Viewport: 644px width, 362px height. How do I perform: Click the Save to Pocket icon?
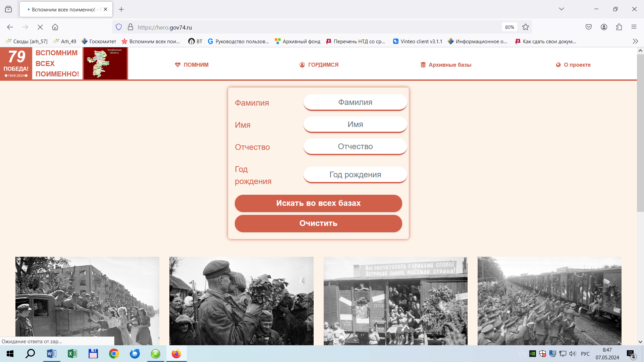pyautogui.click(x=589, y=27)
